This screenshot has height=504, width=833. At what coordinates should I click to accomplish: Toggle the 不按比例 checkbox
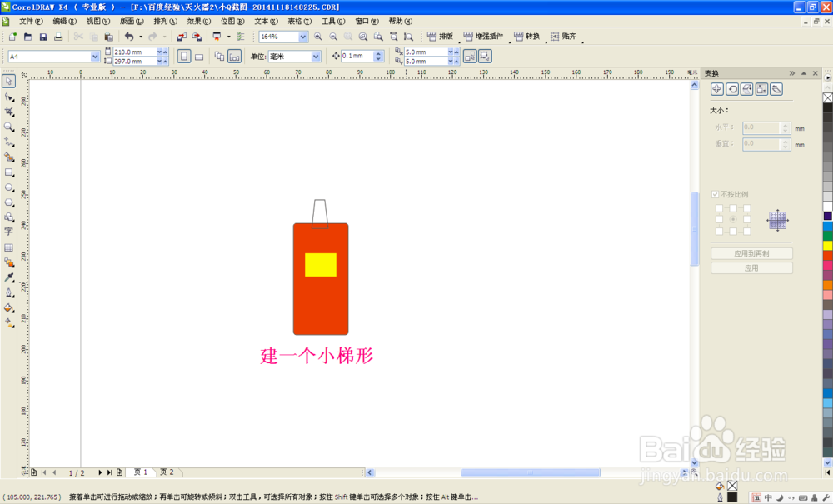714,195
